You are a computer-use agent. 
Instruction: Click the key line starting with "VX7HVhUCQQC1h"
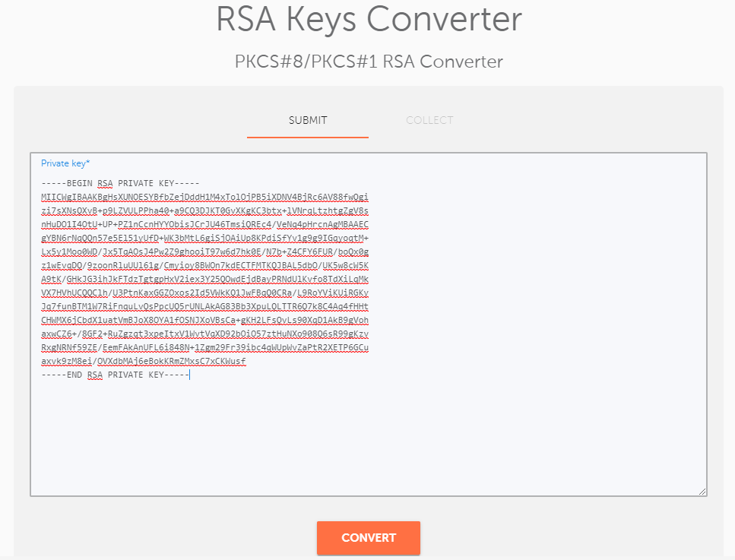pos(205,293)
